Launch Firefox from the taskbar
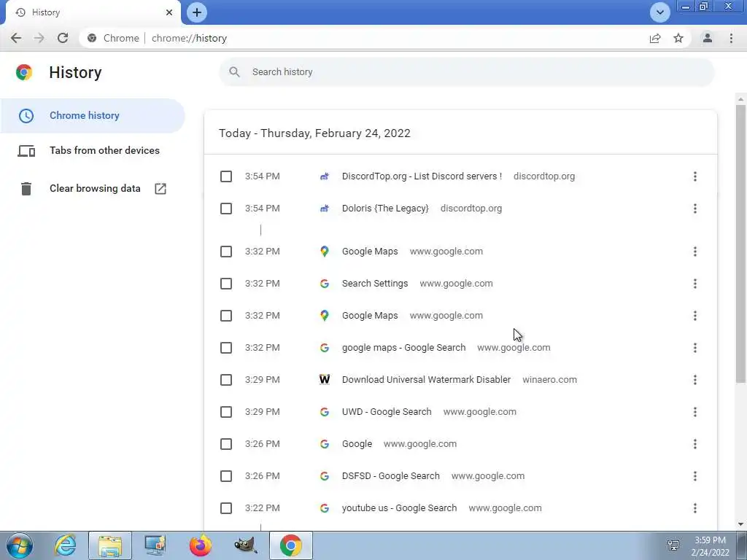The image size is (747, 560). [201, 545]
